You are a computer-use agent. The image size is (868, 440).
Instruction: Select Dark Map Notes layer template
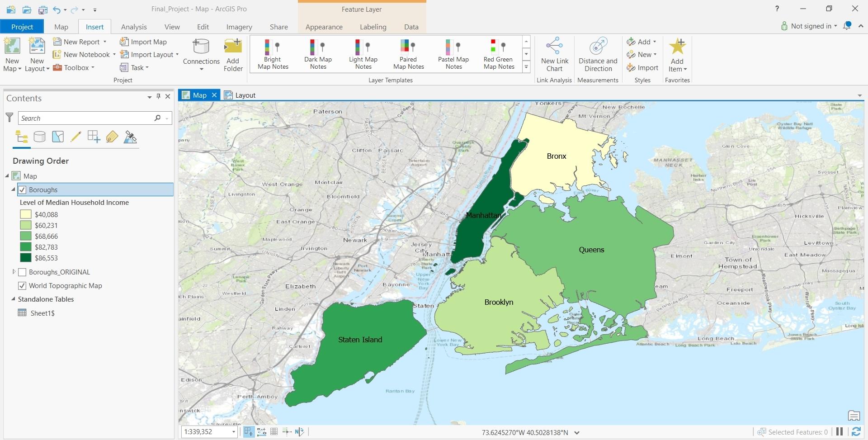click(x=318, y=53)
